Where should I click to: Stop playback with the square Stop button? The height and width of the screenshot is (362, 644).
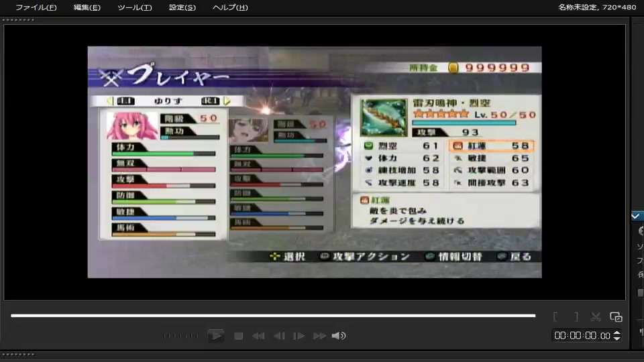pos(238,336)
